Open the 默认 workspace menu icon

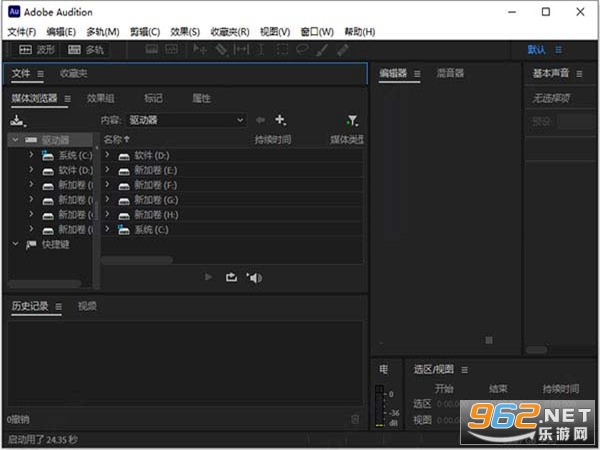(558, 50)
